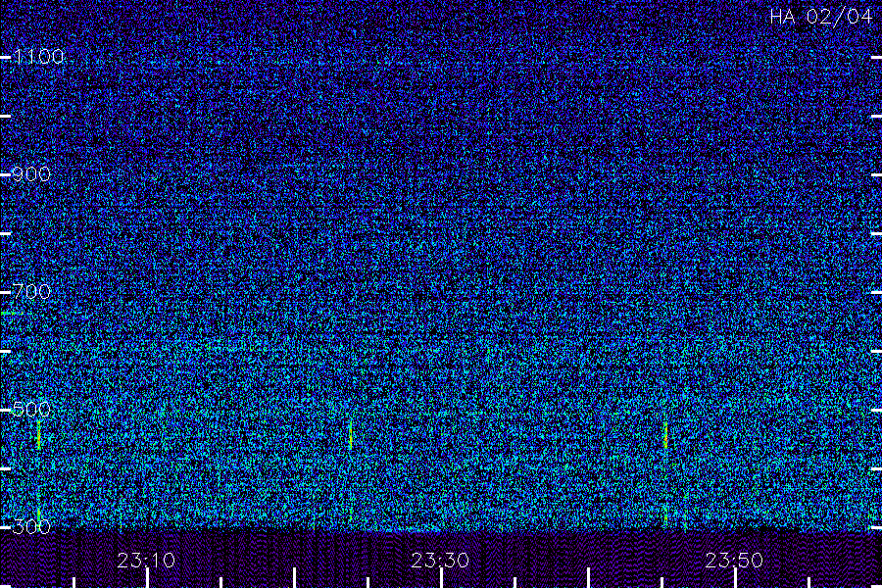
Task: Click the 1100 frequency axis label
Action: [x=39, y=57]
